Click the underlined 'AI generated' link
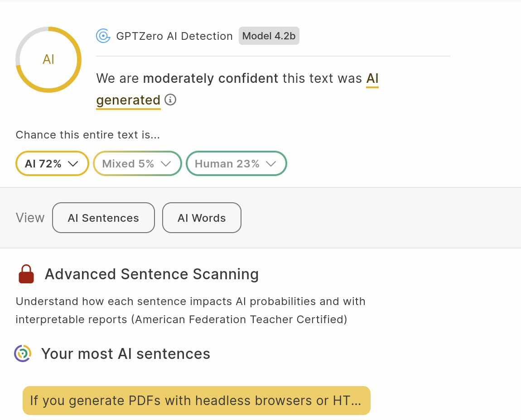This screenshot has height=420, width=521. pos(128,100)
